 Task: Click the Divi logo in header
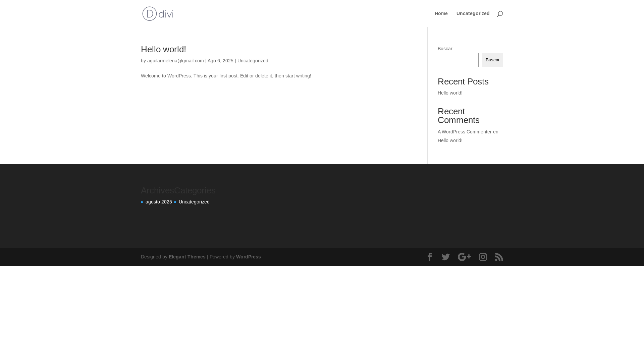tap(158, 13)
